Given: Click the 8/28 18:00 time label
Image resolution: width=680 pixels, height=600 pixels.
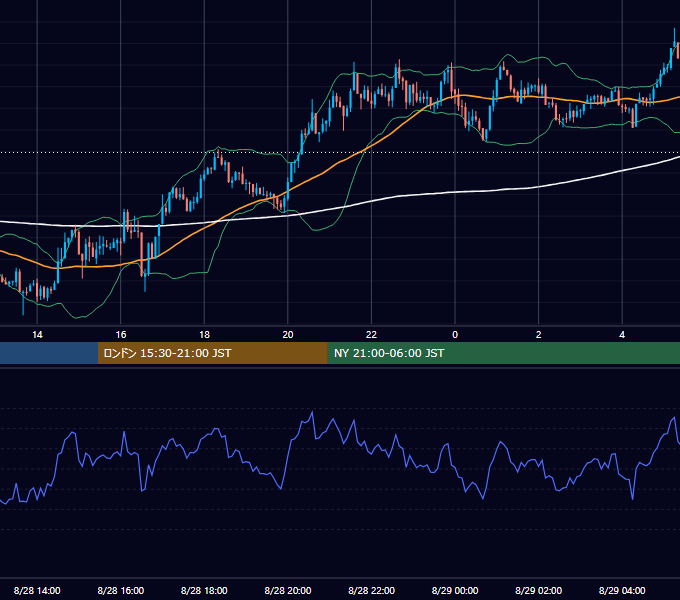Looking at the screenshot, I should pyautogui.click(x=204, y=590).
